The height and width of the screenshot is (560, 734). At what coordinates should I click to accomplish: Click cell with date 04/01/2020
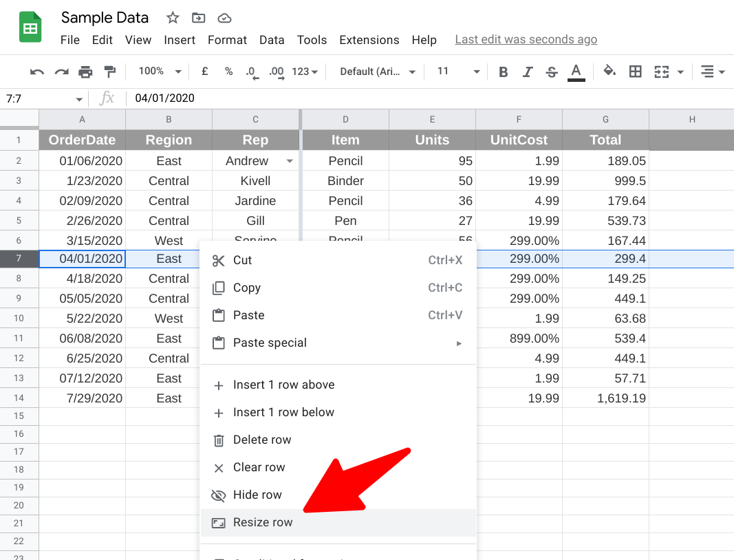pos(83,259)
